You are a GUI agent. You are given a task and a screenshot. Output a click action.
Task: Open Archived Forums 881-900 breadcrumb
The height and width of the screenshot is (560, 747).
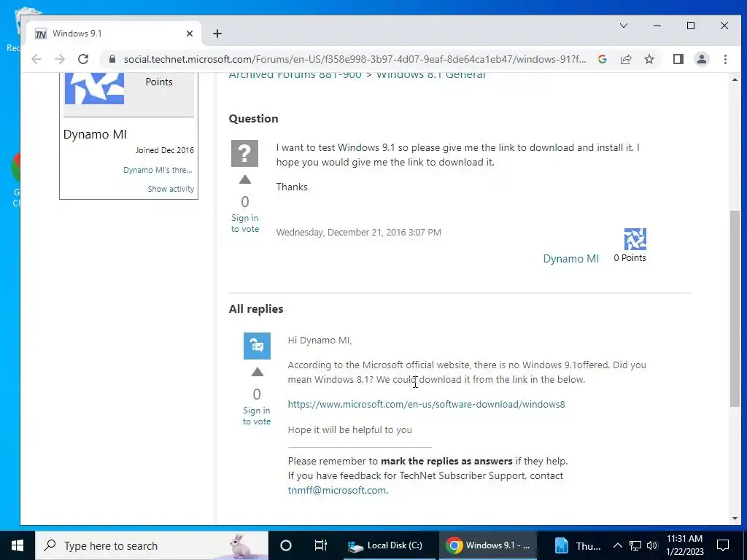[295, 75]
